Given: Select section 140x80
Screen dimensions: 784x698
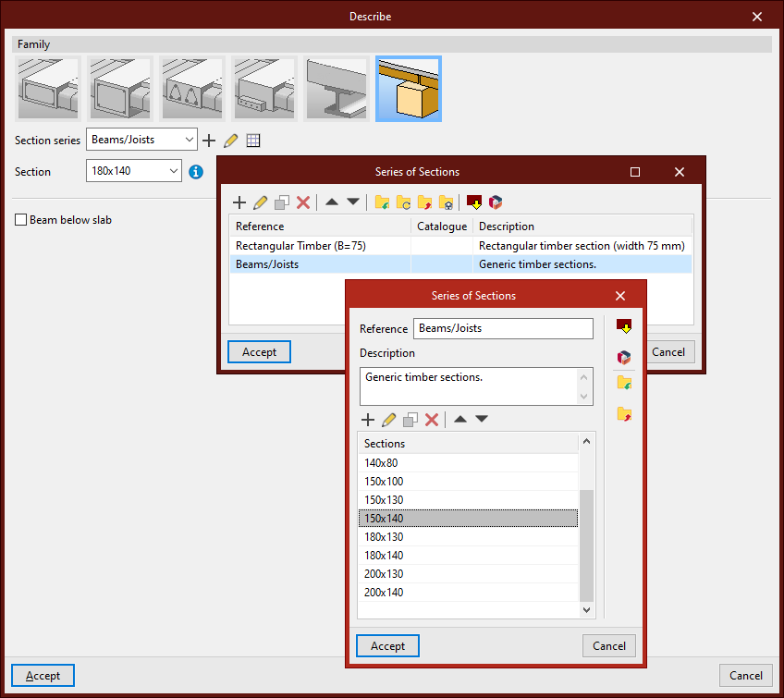Looking at the screenshot, I should pyautogui.click(x=469, y=463).
